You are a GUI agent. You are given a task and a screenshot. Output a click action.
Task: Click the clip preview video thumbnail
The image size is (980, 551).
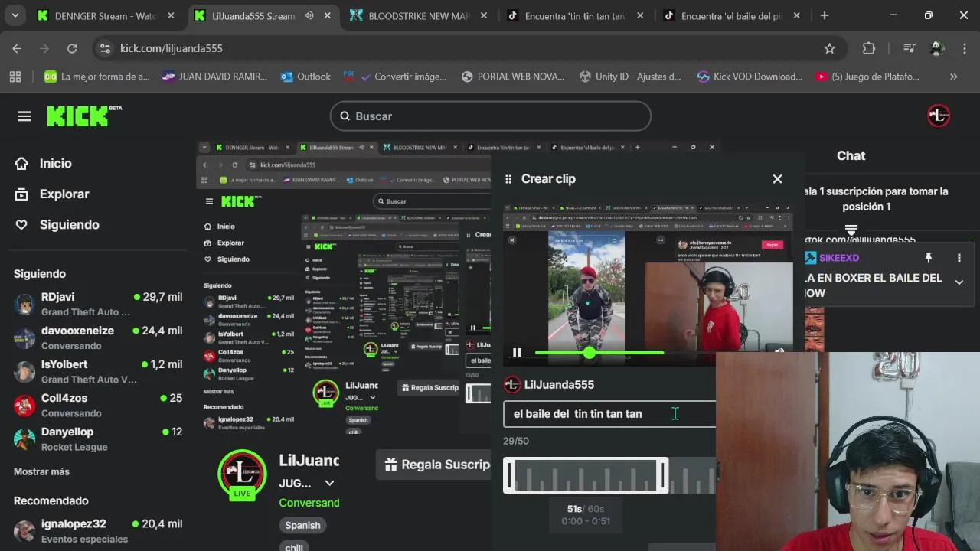coord(648,285)
